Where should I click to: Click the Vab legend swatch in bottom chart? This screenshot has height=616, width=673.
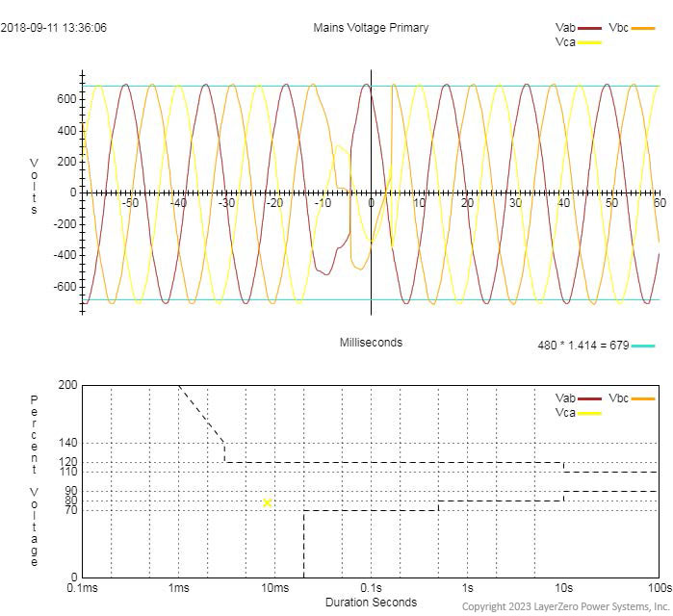pos(589,398)
